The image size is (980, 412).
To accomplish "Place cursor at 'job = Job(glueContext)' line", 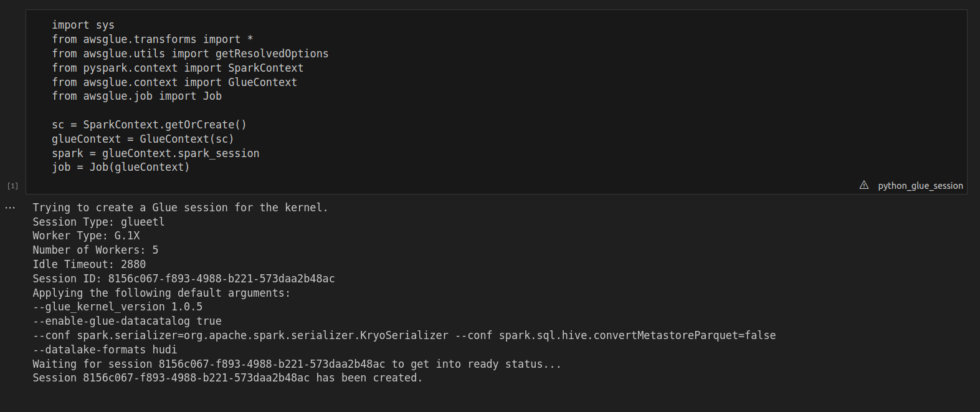I will (x=120, y=167).
